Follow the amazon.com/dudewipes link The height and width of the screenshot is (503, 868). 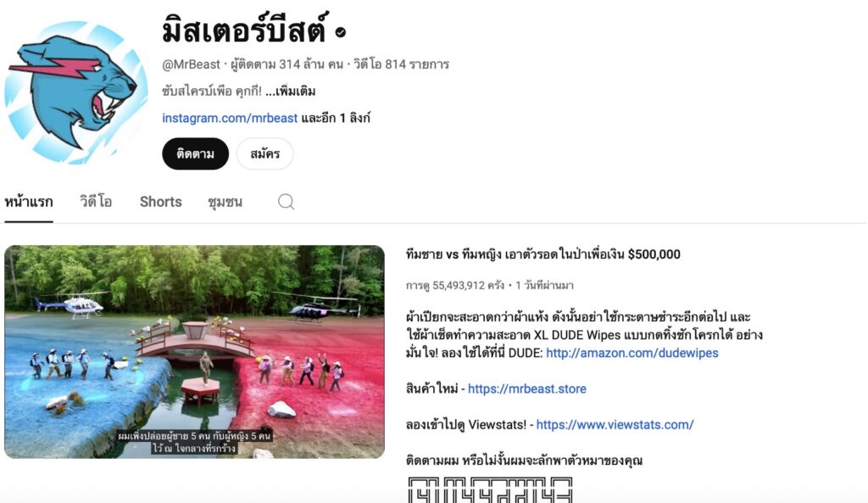click(x=632, y=353)
